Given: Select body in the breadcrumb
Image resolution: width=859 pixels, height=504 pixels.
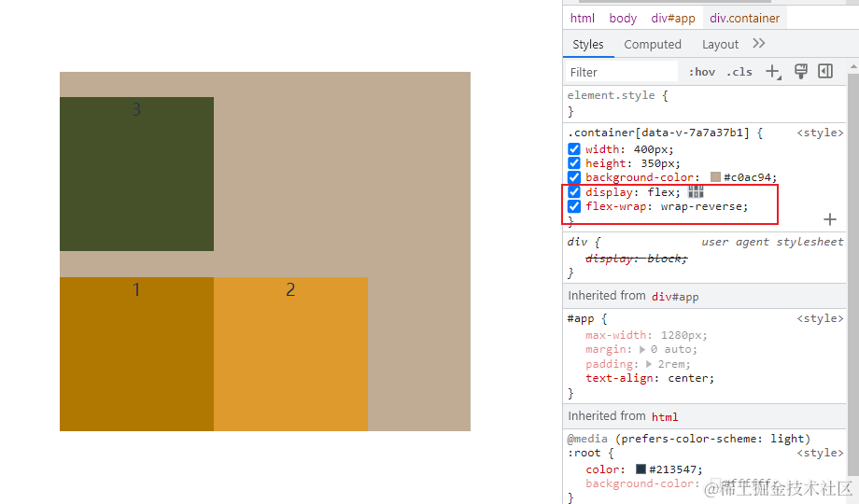Looking at the screenshot, I should pyautogui.click(x=623, y=18).
